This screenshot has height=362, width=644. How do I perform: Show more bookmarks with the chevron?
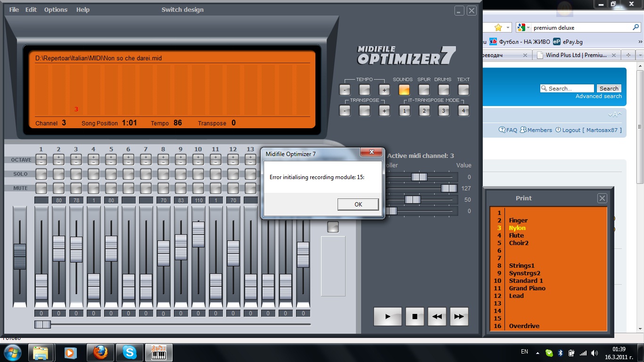tap(640, 41)
